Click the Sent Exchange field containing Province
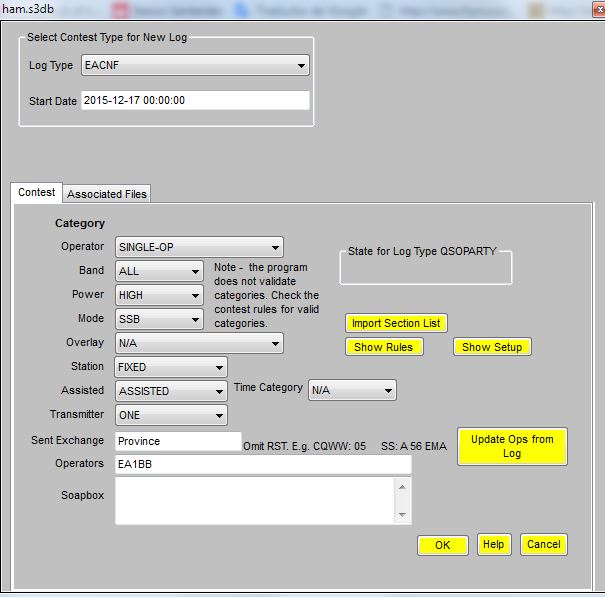The width and height of the screenshot is (605, 598). 177,441
